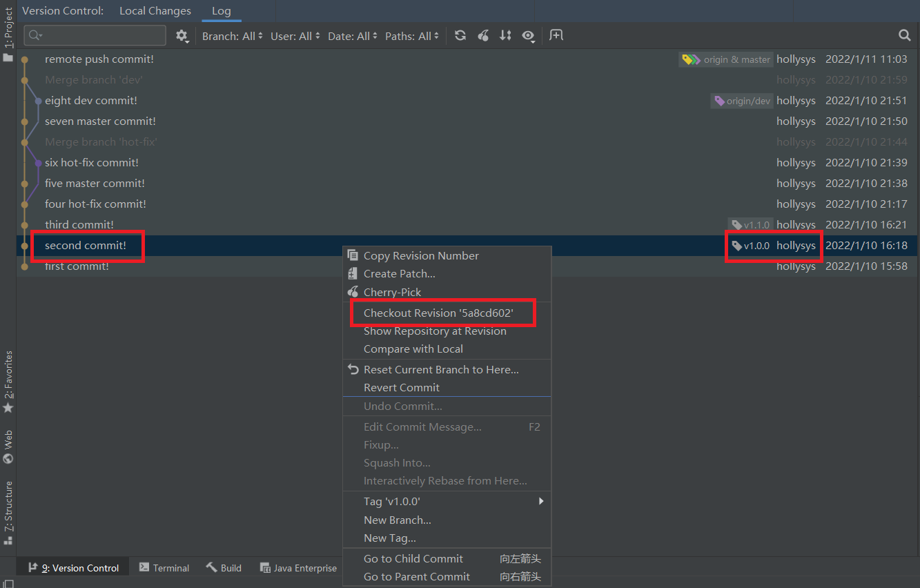Click the v1.1.0 tag label
The height and width of the screenshot is (588, 920).
[x=750, y=225]
